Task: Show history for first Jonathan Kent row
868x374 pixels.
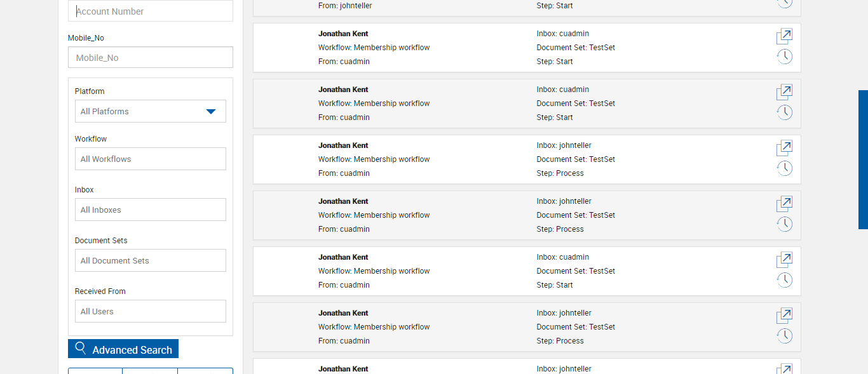Action: click(x=785, y=57)
